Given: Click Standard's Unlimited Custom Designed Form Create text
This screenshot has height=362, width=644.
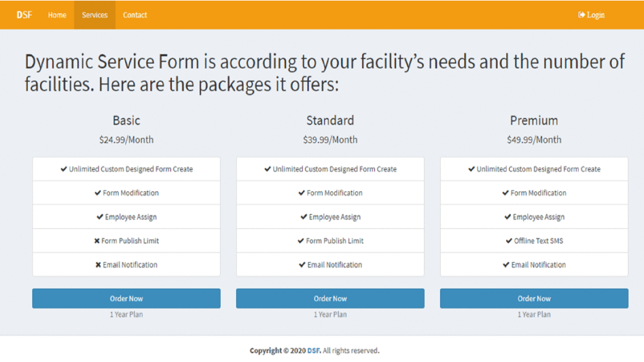Looking at the screenshot, I should coord(335,169).
